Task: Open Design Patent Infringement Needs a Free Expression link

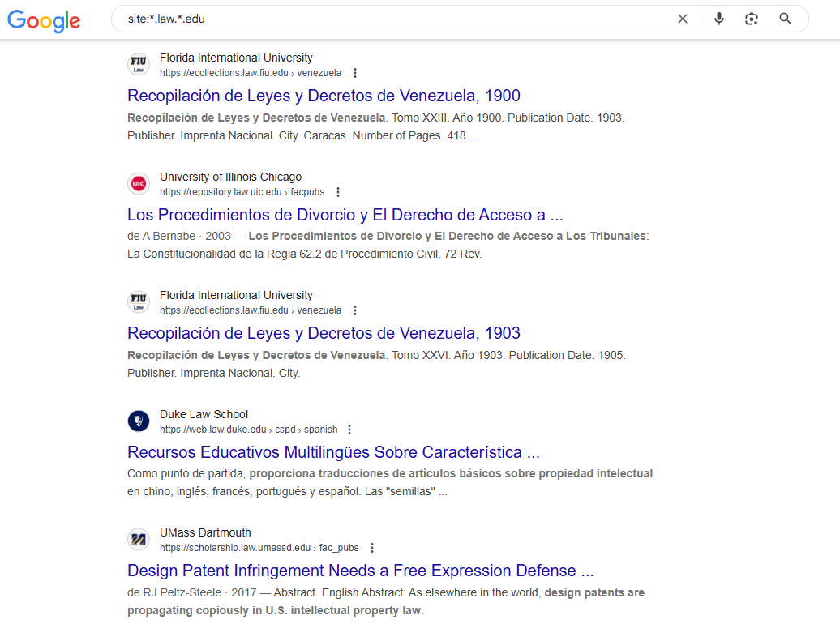Action: tap(361, 571)
